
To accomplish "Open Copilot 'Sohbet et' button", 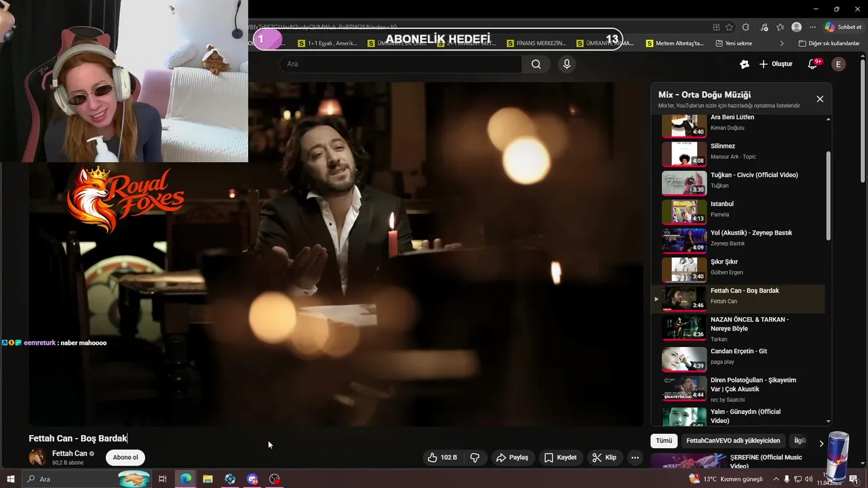I will point(843,27).
